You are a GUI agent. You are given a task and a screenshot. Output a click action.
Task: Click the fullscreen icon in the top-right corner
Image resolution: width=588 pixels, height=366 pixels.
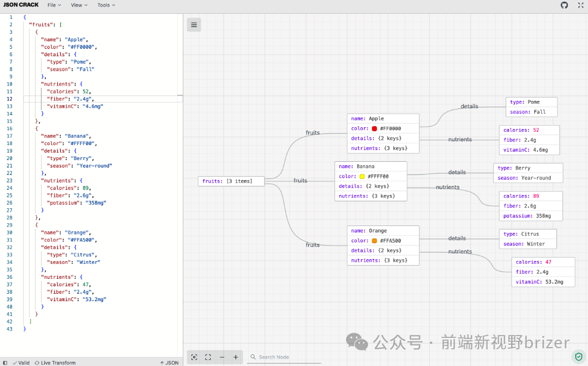pyautogui.click(x=581, y=5)
